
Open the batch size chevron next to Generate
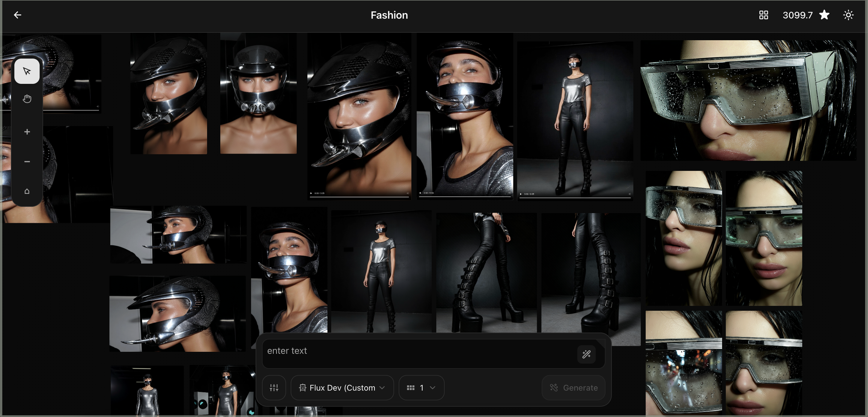coord(433,388)
